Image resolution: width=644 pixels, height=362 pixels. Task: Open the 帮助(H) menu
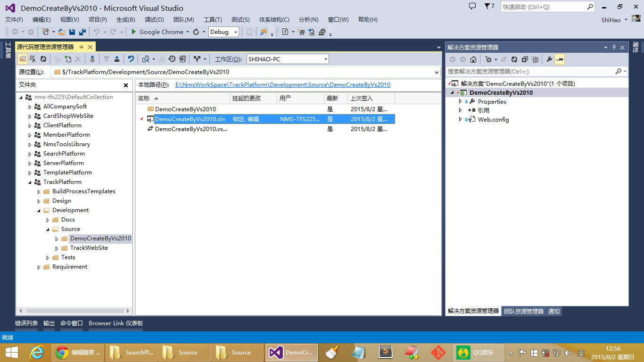pyautogui.click(x=368, y=19)
